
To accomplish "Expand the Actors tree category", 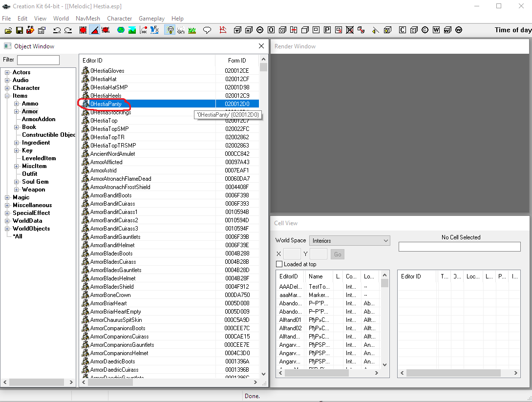I will pos(7,72).
